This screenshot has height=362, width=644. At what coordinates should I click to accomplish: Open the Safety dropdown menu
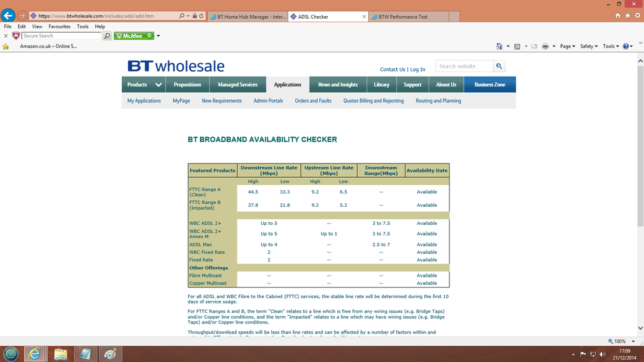coord(589,46)
